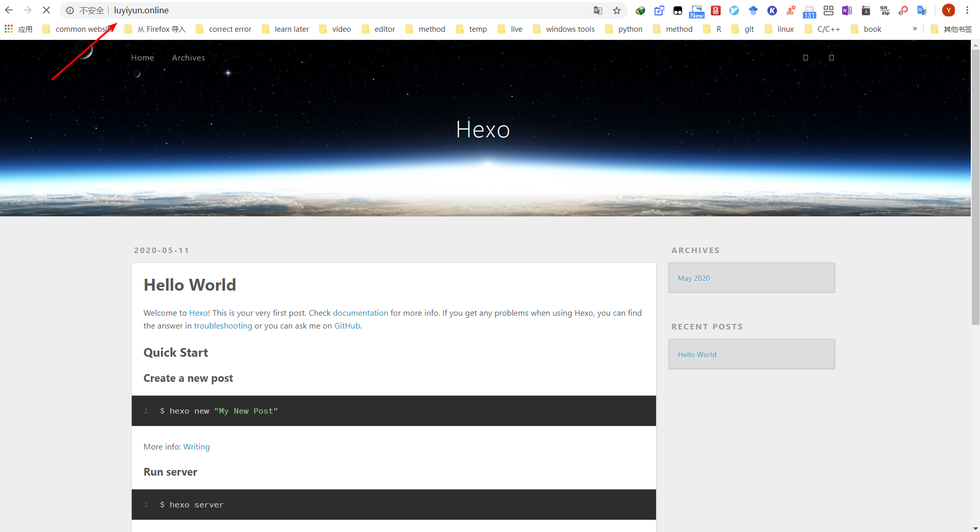
Task: Open the orange sitemap extension icon
Action: 791,10
